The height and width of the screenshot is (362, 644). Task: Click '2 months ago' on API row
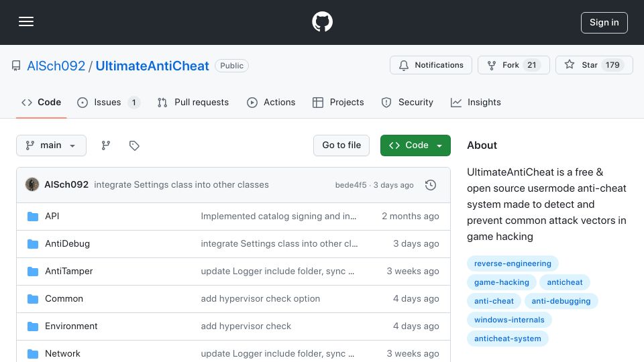click(x=411, y=217)
